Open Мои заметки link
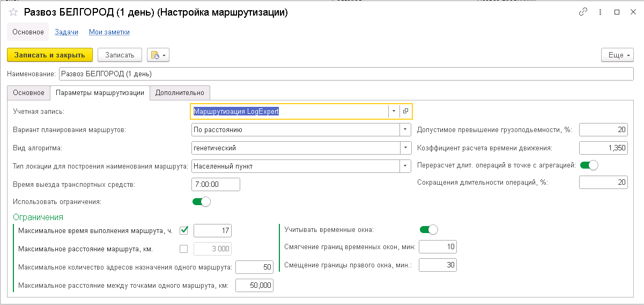The width and height of the screenshot is (644, 305). tap(109, 32)
